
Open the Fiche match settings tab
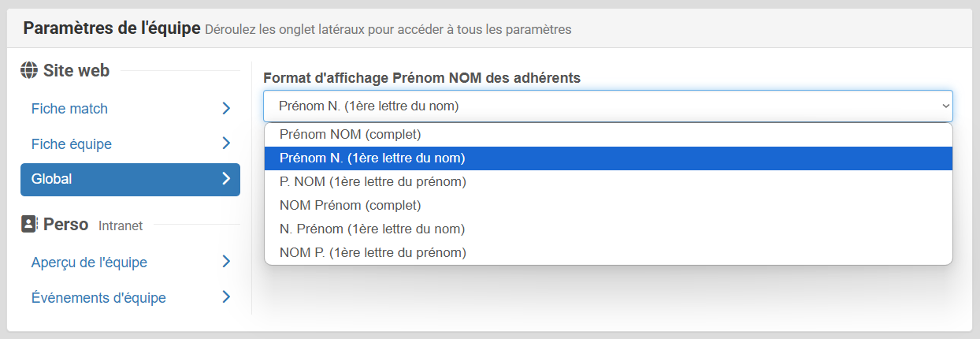69,108
